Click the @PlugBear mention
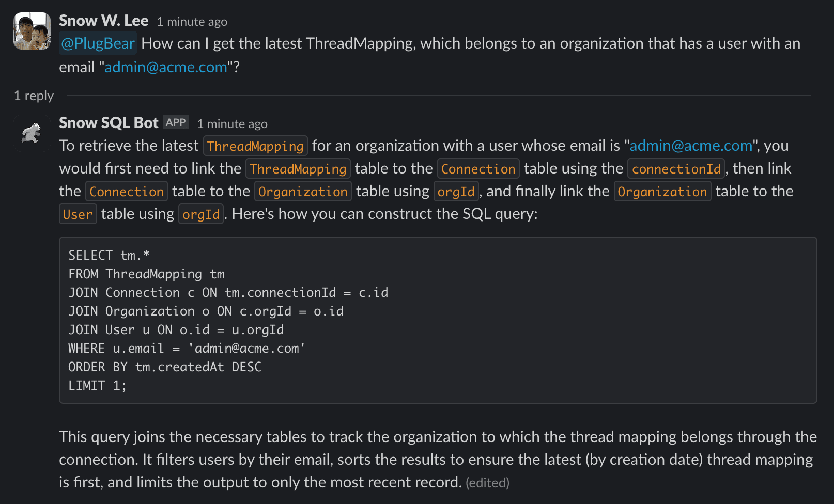The height and width of the screenshot is (504, 834). click(x=98, y=43)
